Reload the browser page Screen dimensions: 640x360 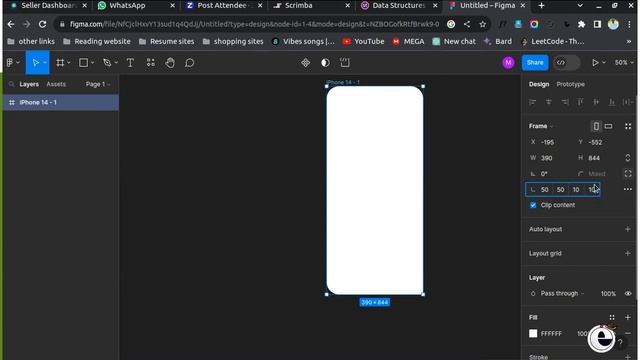42,24
